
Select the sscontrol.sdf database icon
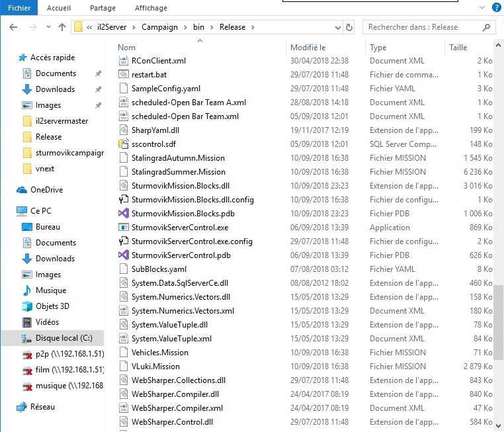pyautogui.click(x=124, y=144)
